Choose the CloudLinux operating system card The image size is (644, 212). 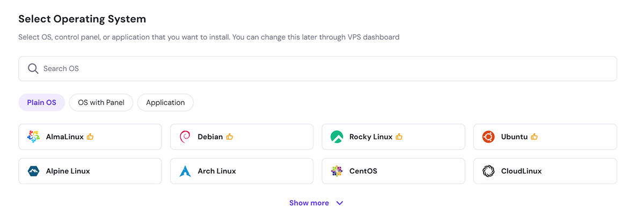tap(545, 171)
